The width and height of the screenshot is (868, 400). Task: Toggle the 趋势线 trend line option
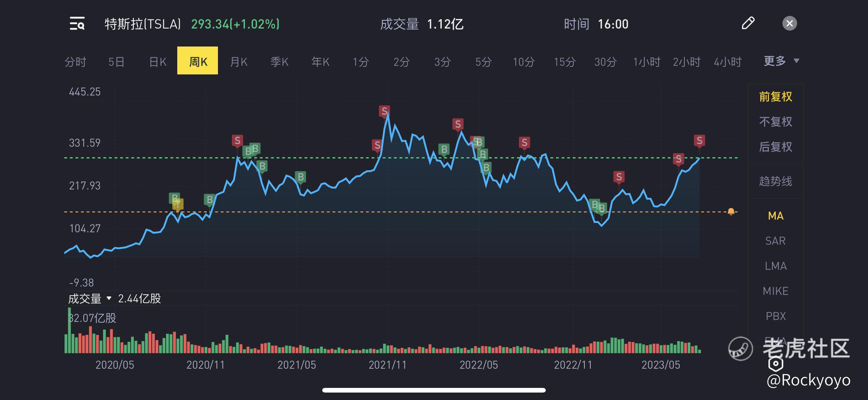776,181
